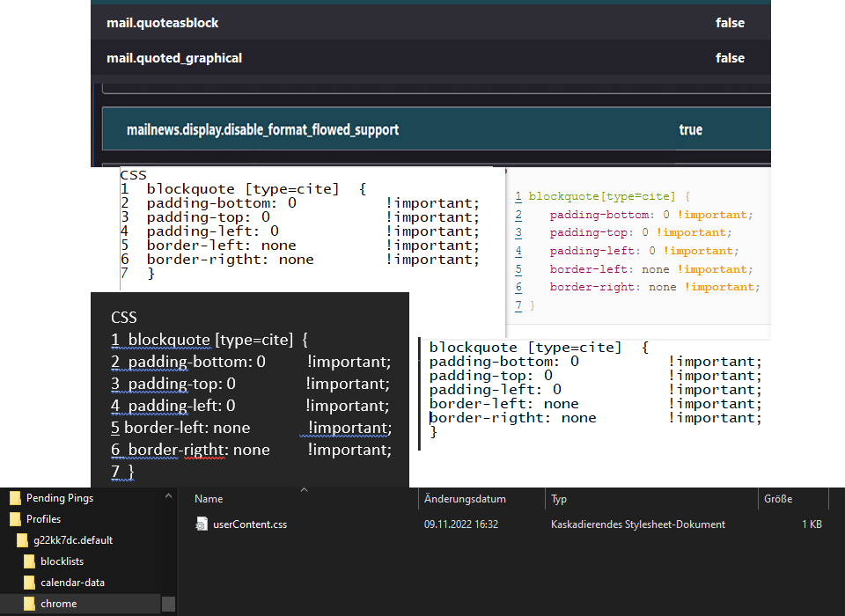Image resolution: width=845 pixels, height=616 pixels.
Task: Click the Pending Pings folder icon
Action: [x=15, y=498]
